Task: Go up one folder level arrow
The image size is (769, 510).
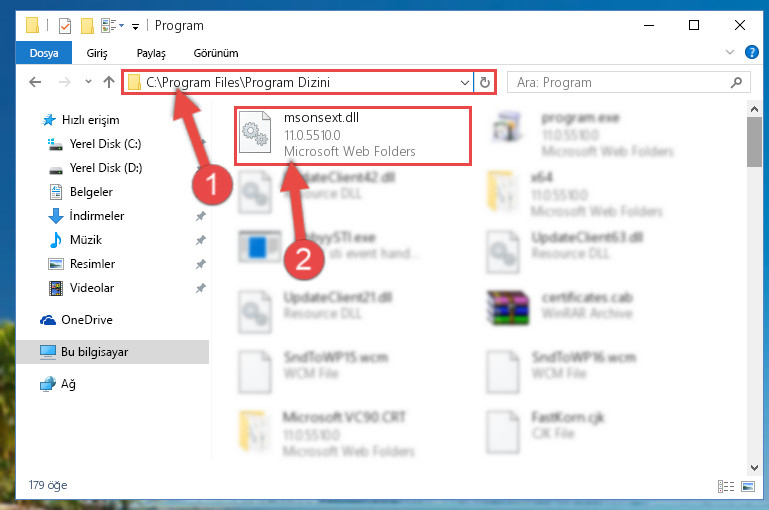Action: 109,82
